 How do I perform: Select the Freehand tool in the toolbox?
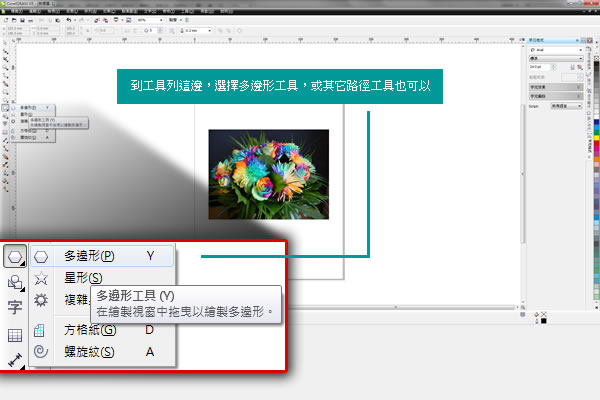pos(5,75)
